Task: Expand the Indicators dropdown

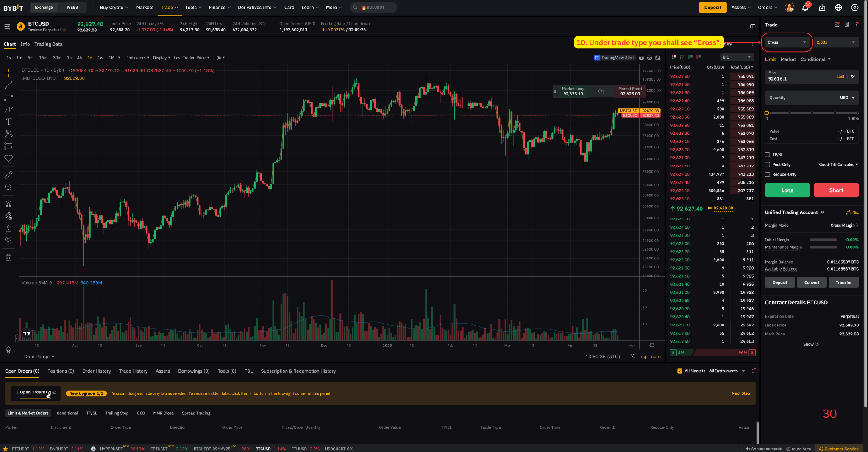Action: tap(138, 58)
